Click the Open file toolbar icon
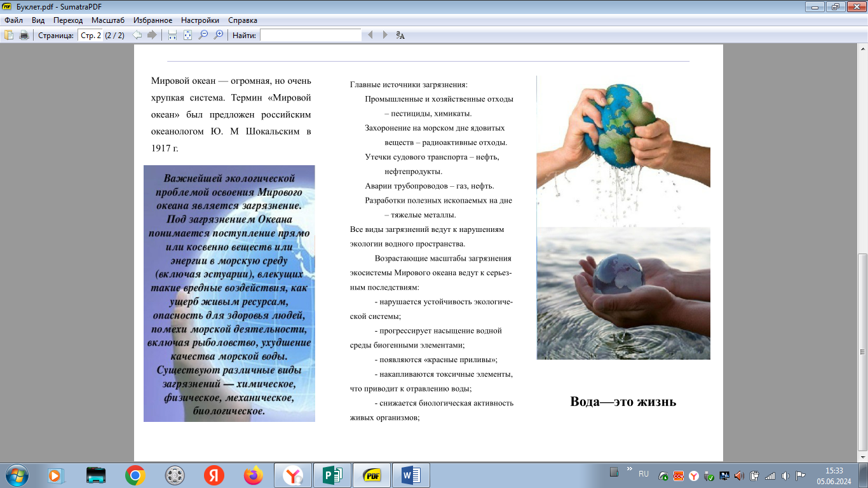 9,35
